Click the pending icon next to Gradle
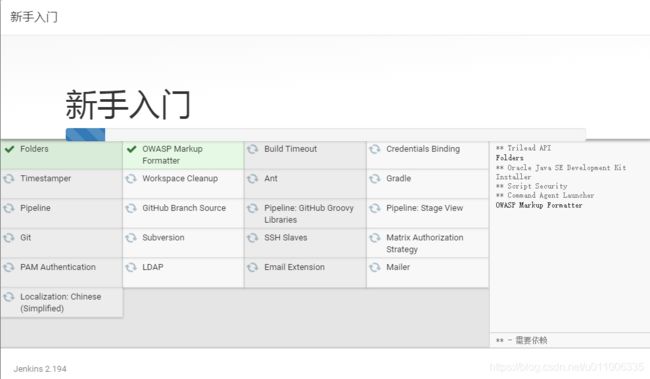Screen dimensions: 650x379 click(375, 179)
